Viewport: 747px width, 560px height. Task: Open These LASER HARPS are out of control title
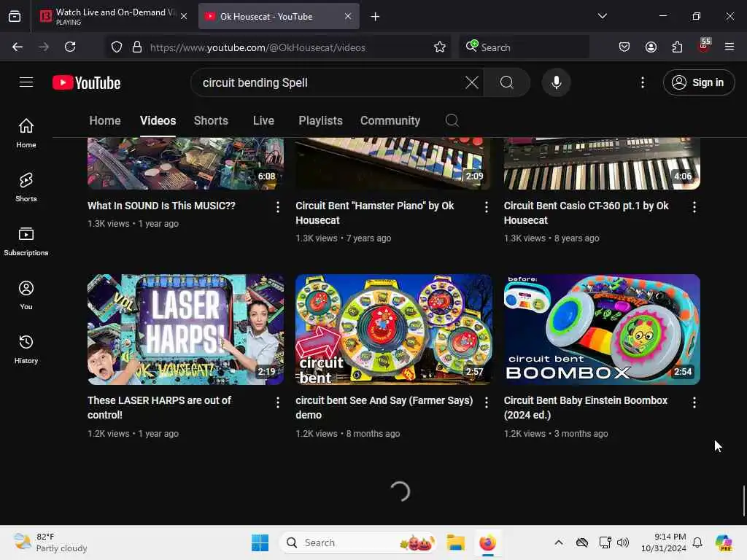[x=159, y=408]
